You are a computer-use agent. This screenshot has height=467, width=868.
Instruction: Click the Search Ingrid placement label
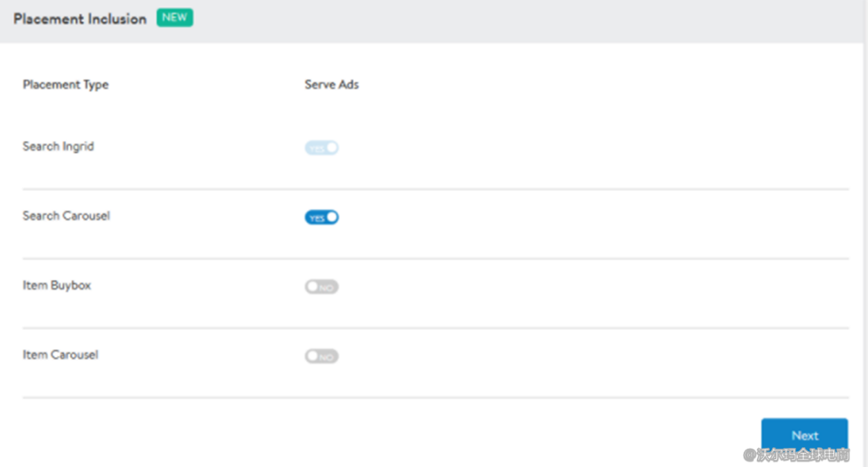point(58,147)
